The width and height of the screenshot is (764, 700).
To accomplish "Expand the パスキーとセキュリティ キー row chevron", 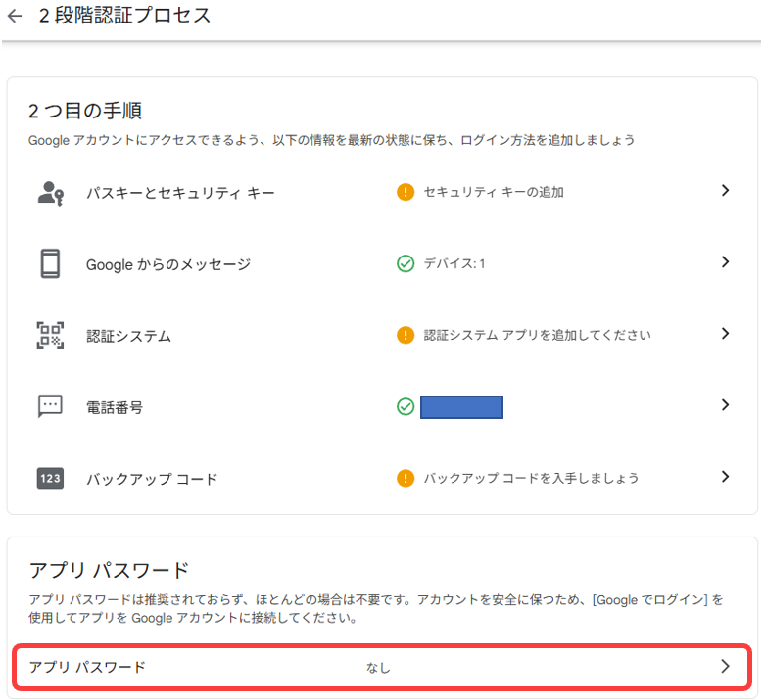I will point(725,191).
